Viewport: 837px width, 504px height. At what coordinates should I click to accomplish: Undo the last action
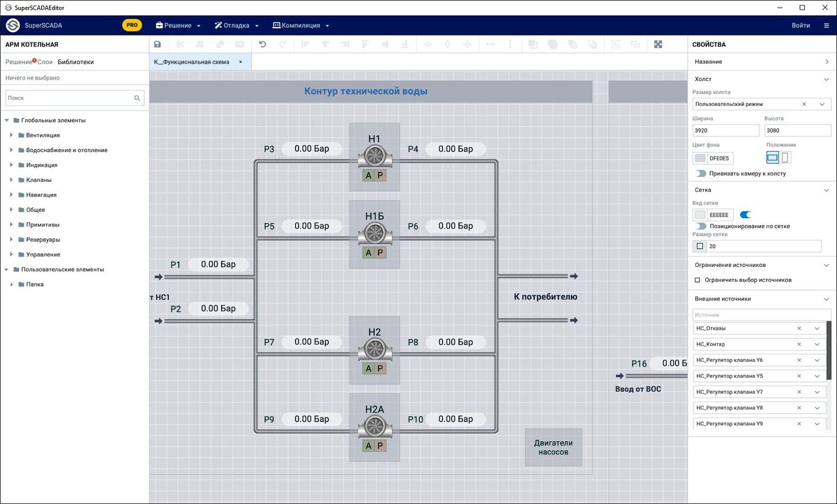pos(264,44)
